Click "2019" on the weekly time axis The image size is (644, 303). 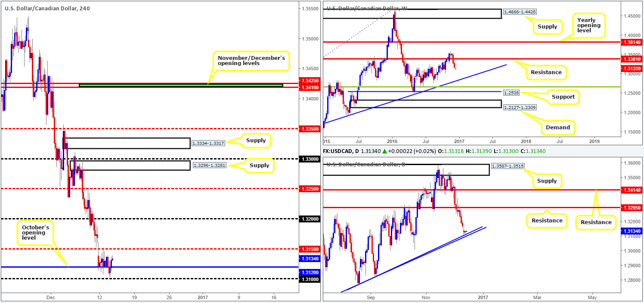pyautogui.click(x=594, y=141)
